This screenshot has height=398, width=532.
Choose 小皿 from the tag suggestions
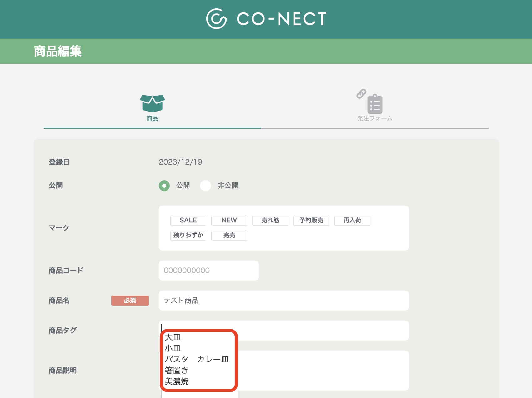point(173,348)
